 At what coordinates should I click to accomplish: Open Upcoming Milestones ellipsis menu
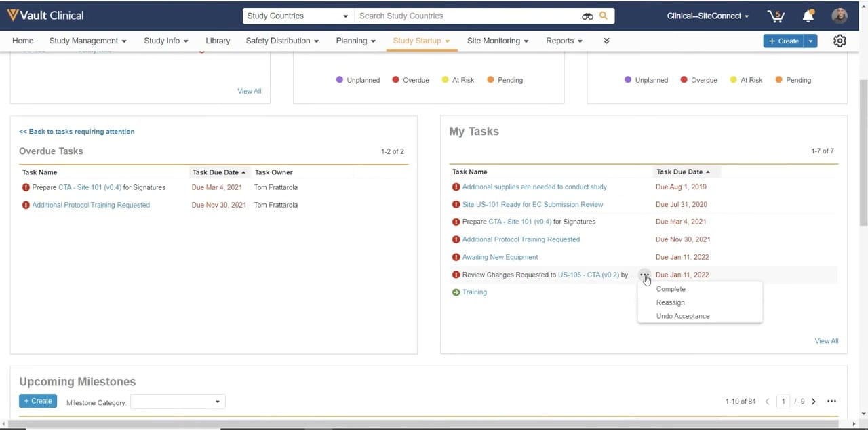(x=831, y=402)
